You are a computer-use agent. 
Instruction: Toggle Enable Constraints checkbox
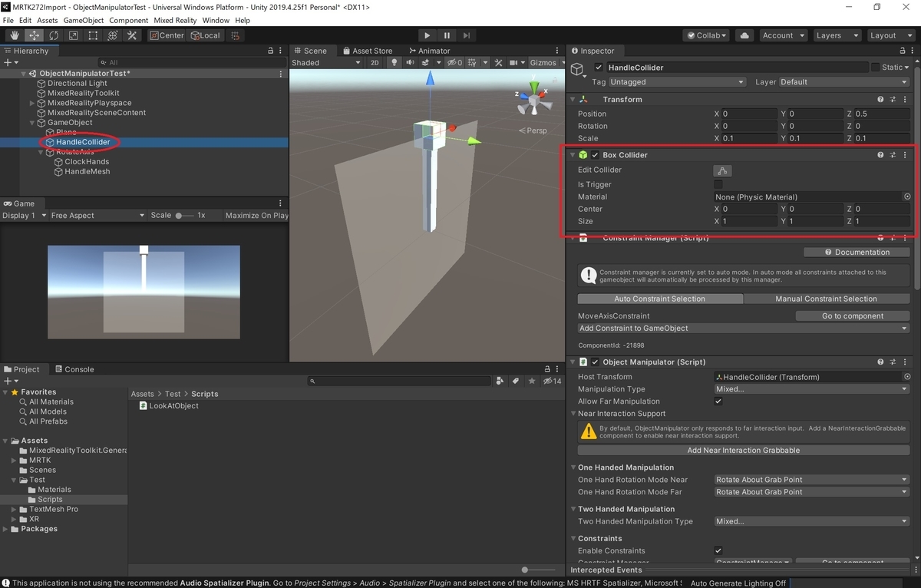tap(718, 550)
